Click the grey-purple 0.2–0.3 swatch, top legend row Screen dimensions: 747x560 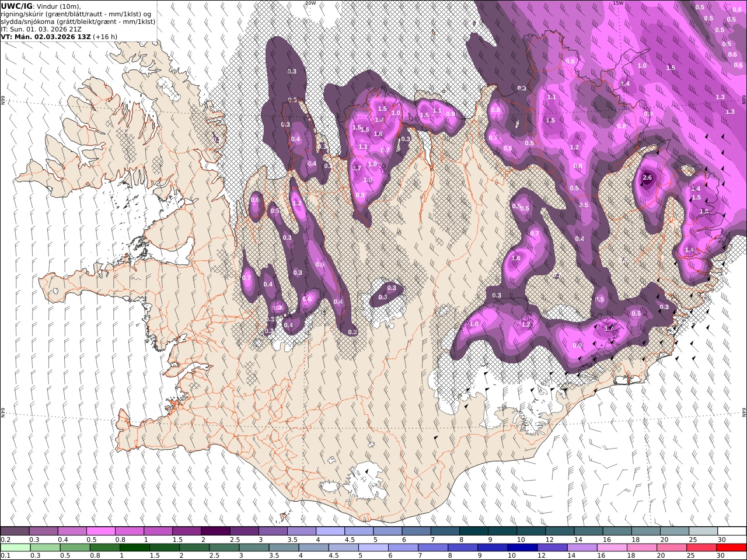15,531
